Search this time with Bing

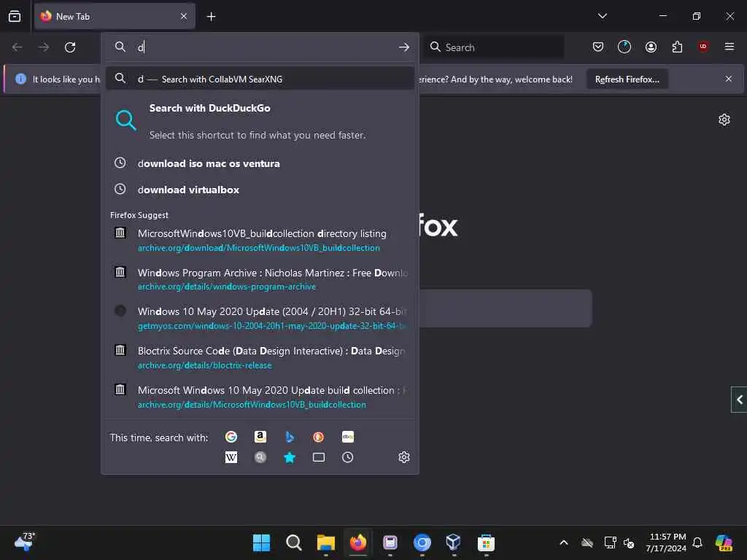tap(289, 437)
